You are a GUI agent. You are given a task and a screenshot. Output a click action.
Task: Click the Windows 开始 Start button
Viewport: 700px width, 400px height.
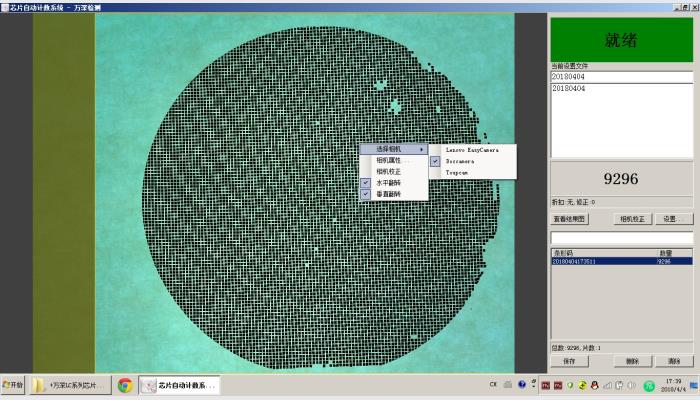13,385
